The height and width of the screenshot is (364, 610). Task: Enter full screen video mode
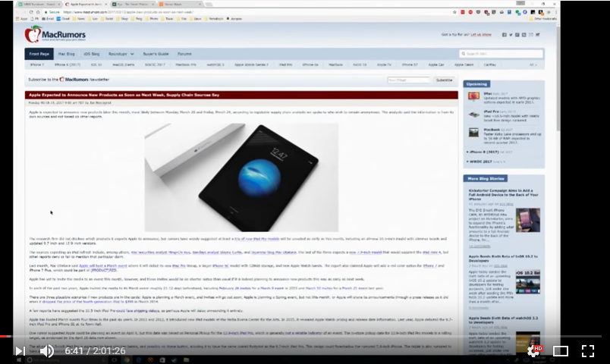[x=588, y=351]
